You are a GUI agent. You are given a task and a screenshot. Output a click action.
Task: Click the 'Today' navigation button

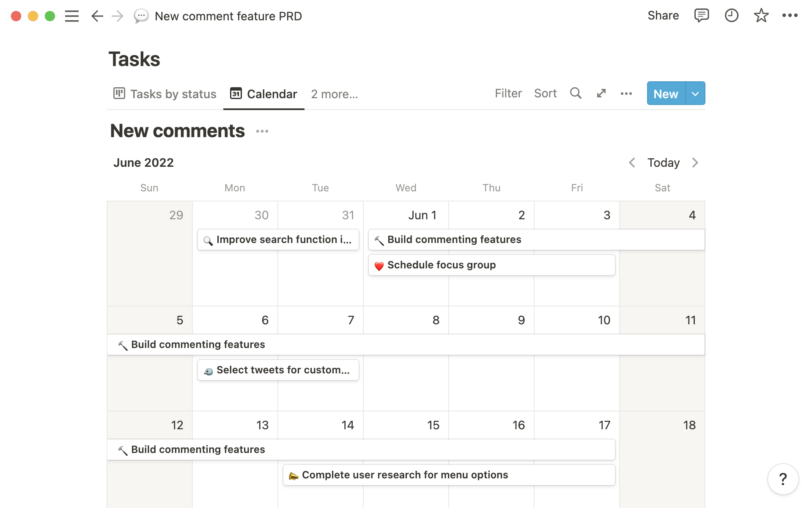tap(663, 163)
